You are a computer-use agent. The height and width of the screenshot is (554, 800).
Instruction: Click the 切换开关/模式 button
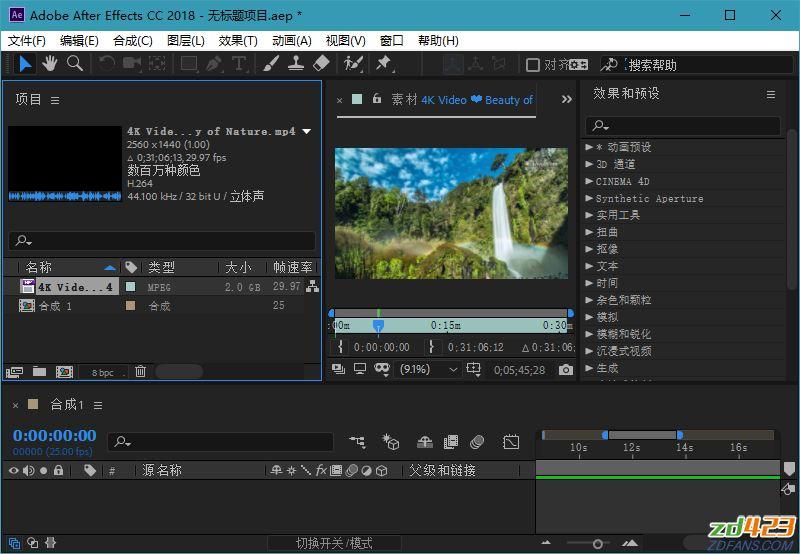334,543
